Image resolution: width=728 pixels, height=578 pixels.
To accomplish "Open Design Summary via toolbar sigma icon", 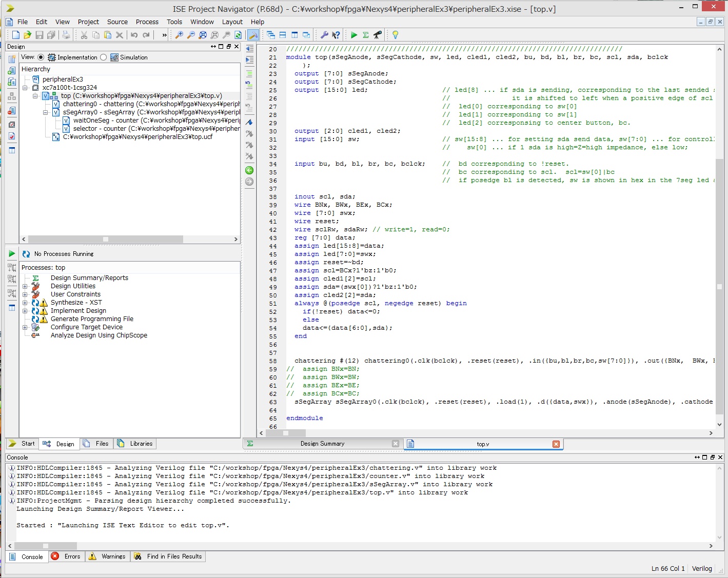I will (x=366, y=35).
